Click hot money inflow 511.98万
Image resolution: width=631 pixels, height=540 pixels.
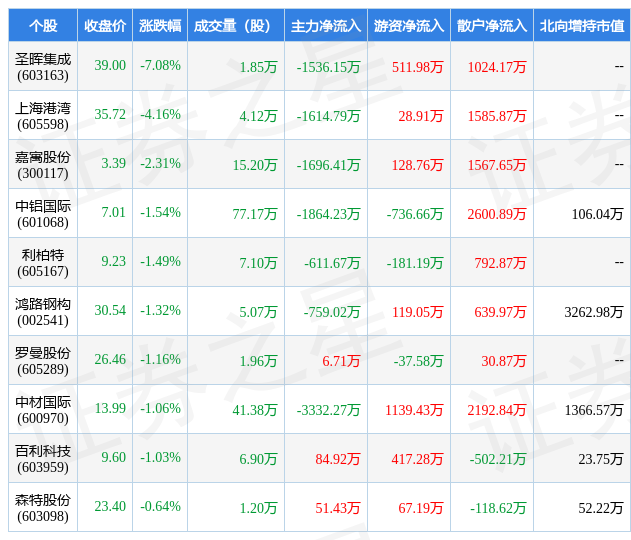(x=418, y=67)
